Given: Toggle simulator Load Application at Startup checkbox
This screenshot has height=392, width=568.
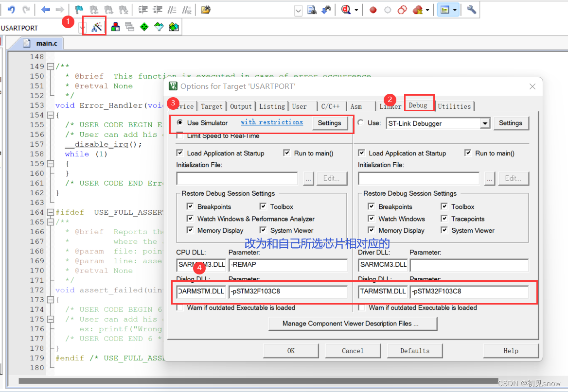Looking at the screenshot, I should pyautogui.click(x=179, y=153).
